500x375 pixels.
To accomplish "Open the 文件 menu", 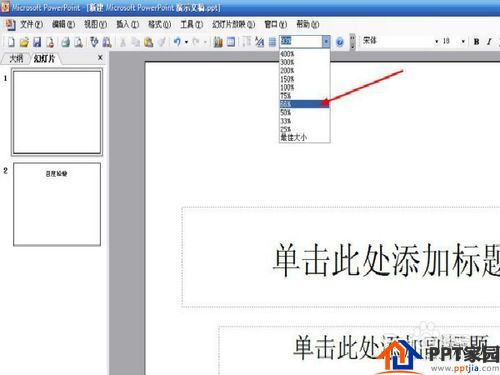I will pos(31,24).
